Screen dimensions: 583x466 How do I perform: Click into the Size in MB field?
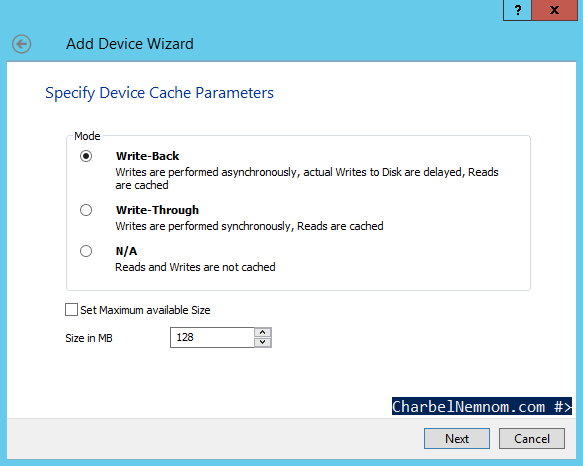212,337
